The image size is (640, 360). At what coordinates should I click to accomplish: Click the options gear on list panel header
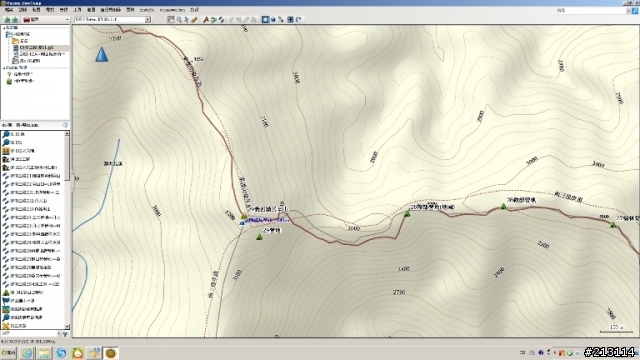65,125
